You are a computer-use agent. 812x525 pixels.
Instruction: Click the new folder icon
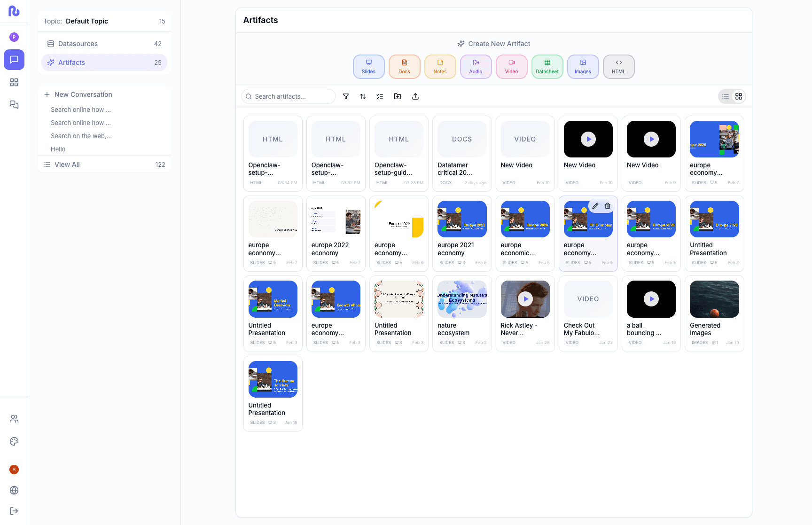point(398,96)
